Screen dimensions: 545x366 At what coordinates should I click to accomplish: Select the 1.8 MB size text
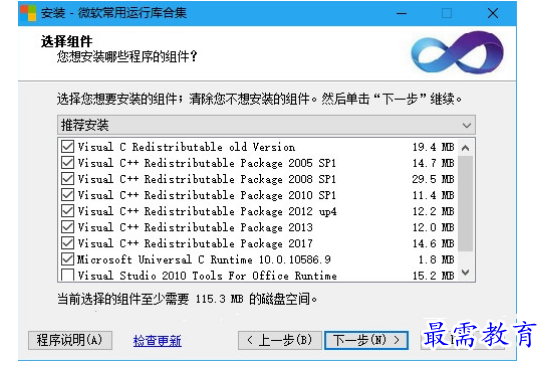point(437,259)
